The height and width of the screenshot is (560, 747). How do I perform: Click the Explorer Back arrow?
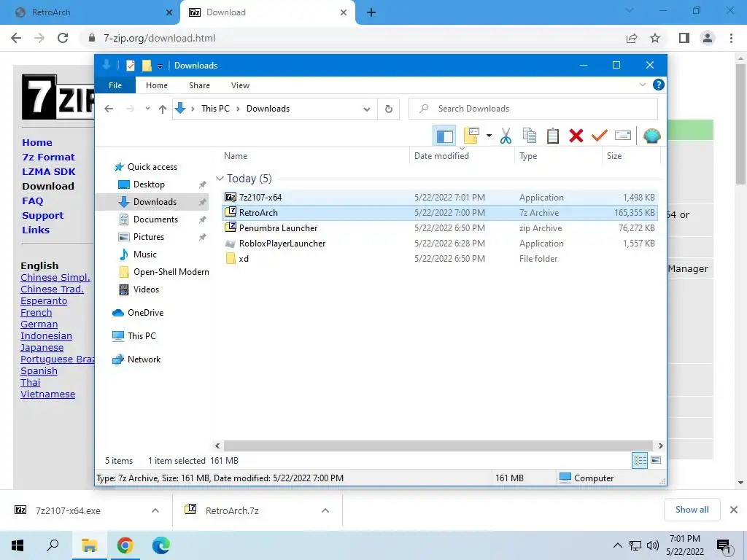[x=109, y=109]
